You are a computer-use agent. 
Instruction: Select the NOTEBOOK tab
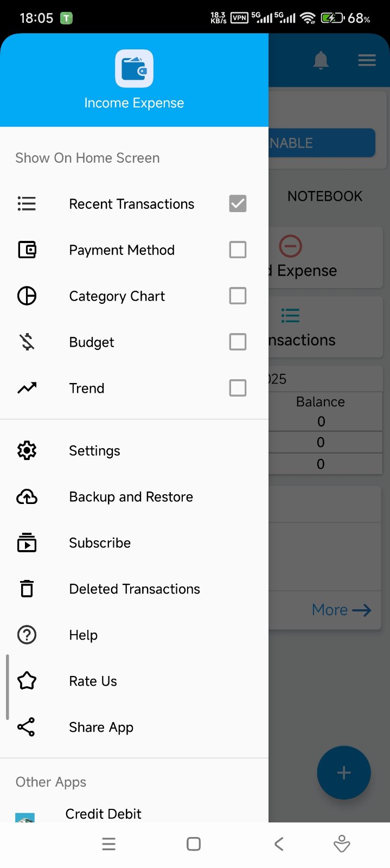324,196
